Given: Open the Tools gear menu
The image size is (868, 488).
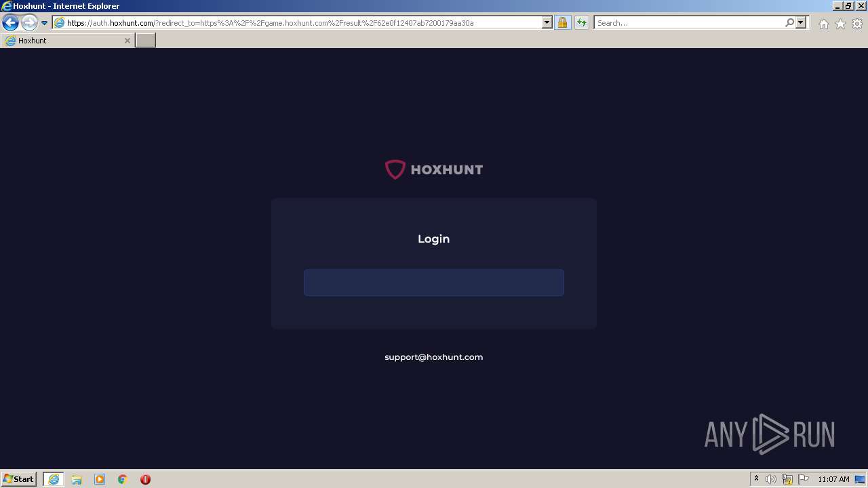Looking at the screenshot, I should point(857,24).
